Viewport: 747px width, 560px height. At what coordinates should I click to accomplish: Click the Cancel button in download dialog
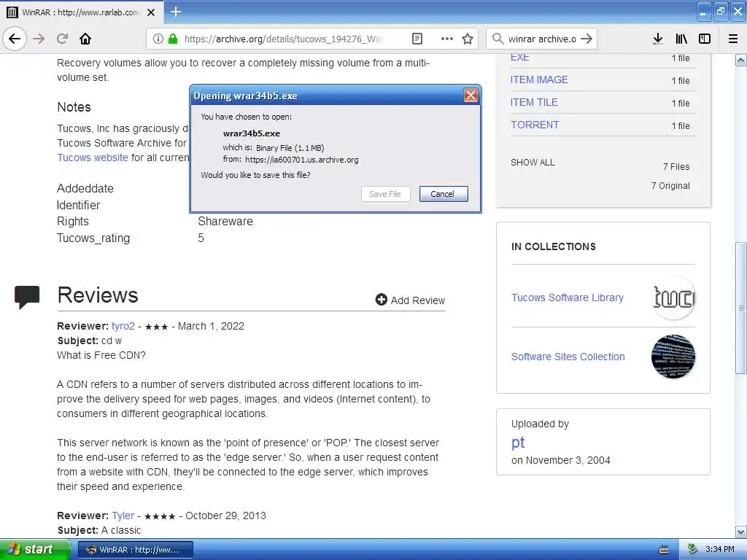tap(444, 194)
